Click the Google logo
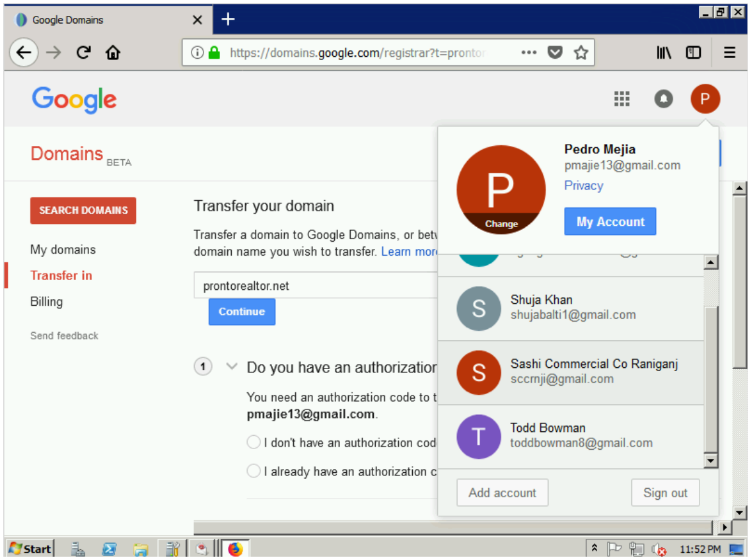 [x=74, y=100]
